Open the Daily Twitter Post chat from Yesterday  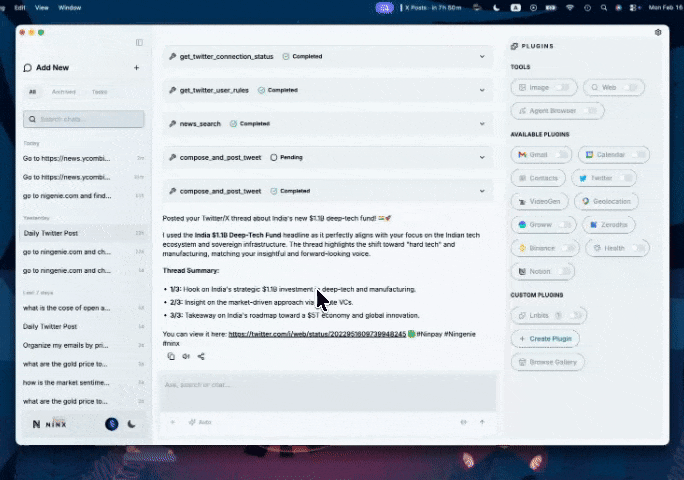[x=84, y=233]
